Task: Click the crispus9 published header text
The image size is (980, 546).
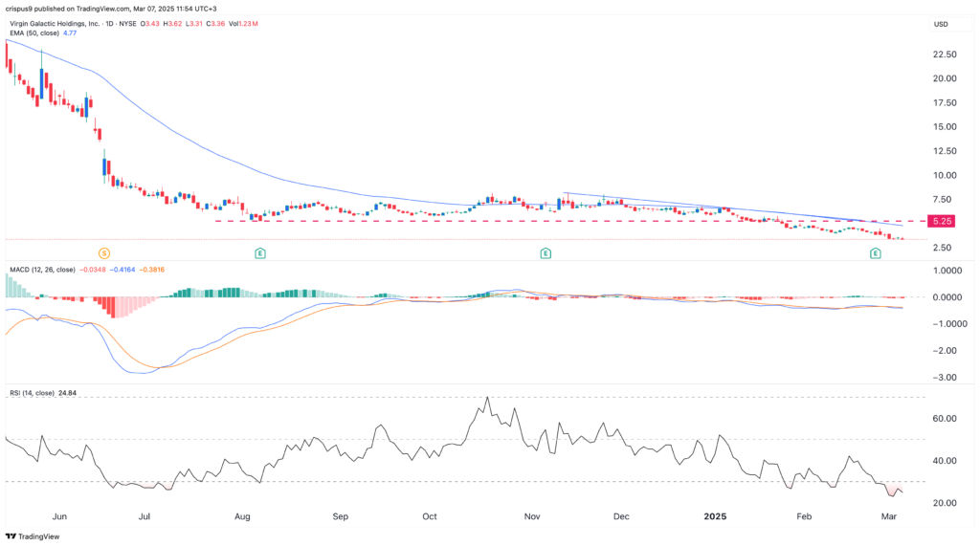Action: 111,9
